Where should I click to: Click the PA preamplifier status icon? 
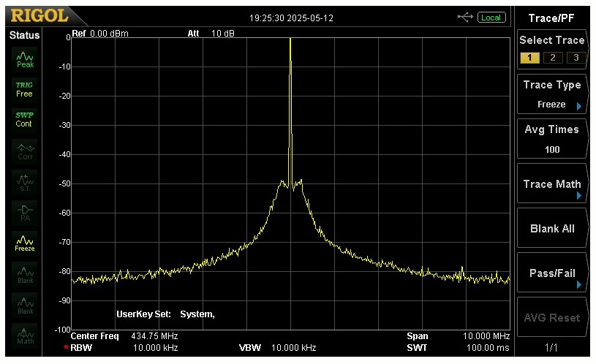click(x=25, y=212)
